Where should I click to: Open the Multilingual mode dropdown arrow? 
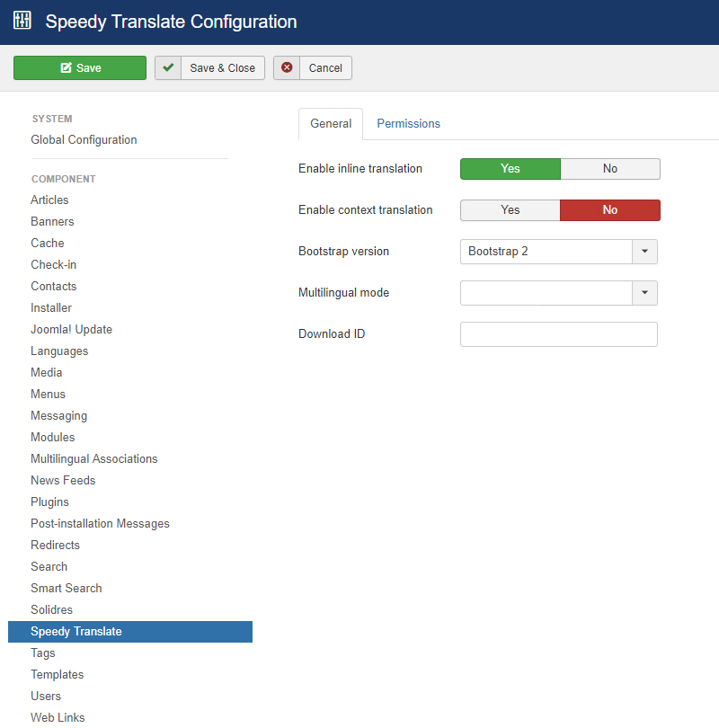pos(645,293)
